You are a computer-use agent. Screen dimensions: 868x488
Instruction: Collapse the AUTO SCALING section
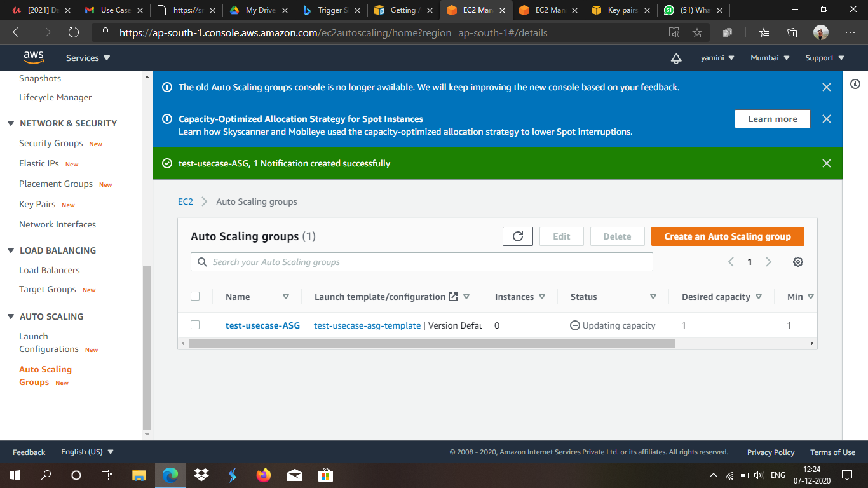(x=11, y=316)
